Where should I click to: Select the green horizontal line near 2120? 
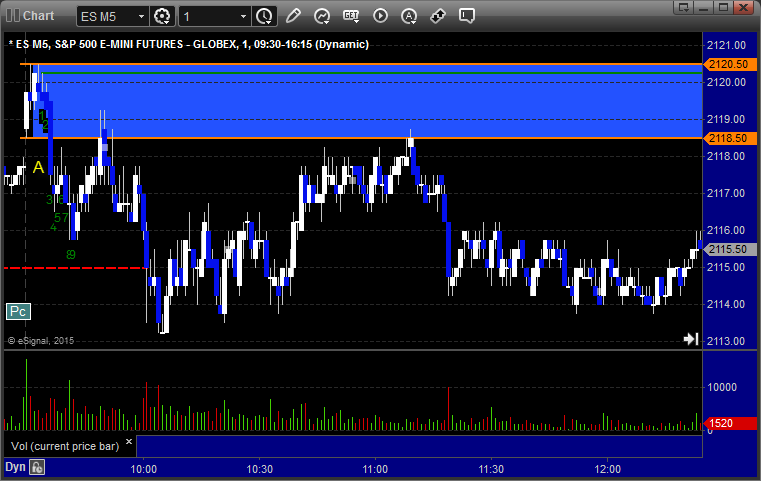[x=372, y=73]
